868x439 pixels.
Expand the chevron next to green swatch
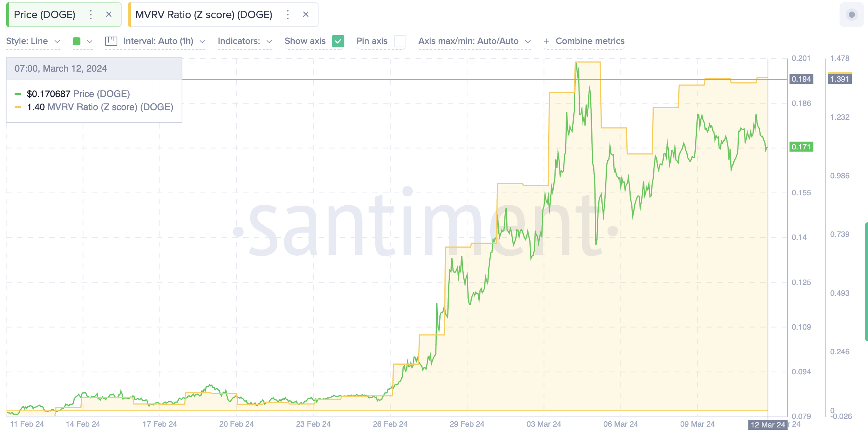click(x=90, y=41)
